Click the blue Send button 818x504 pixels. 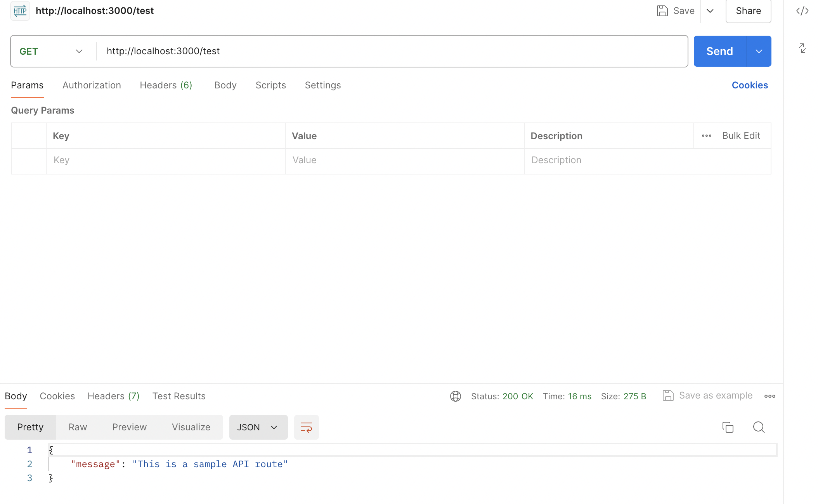719,51
